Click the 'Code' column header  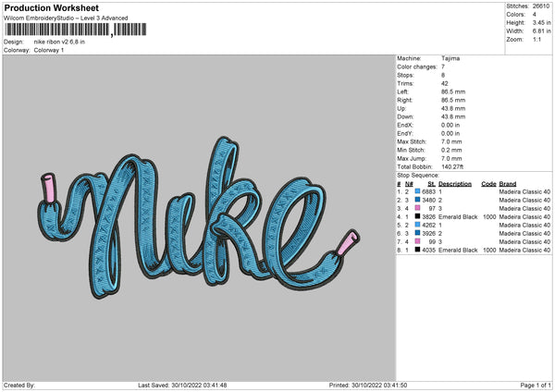[488, 184]
